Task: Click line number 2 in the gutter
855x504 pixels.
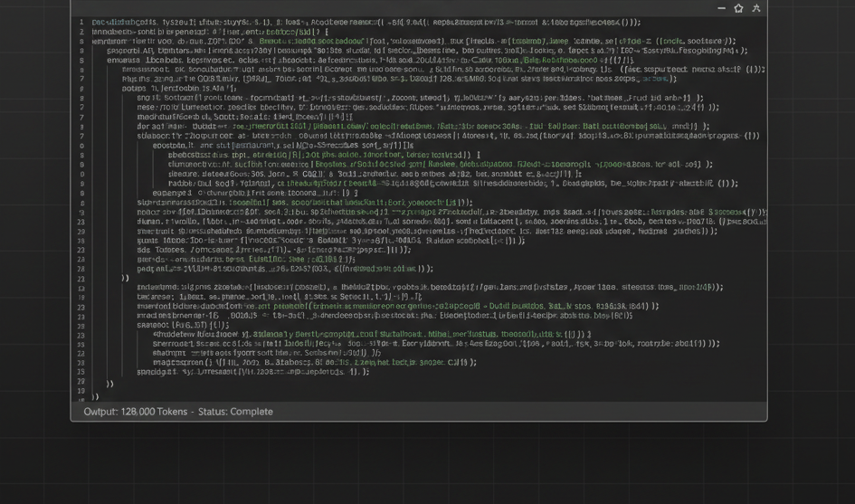Action: [x=81, y=32]
